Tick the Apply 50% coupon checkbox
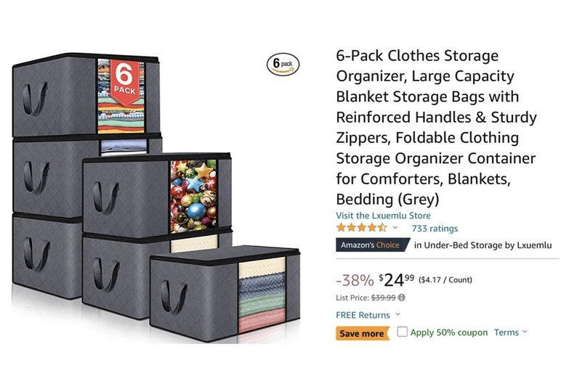 tap(403, 332)
